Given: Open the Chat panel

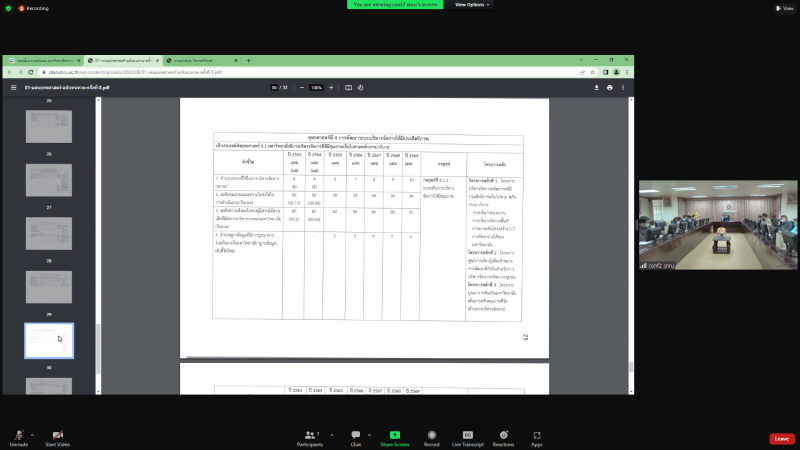Looking at the screenshot, I should [x=355, y=435].
